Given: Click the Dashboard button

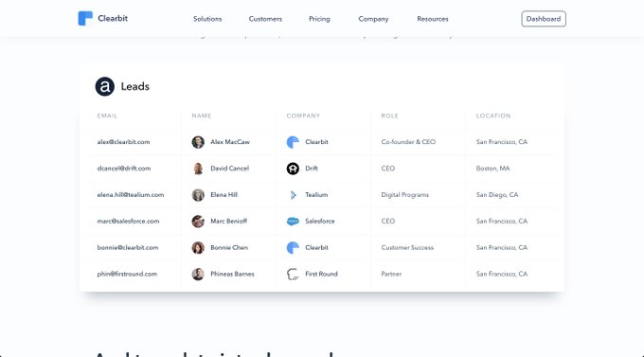Looking at the screenshot, I should 544,19.
